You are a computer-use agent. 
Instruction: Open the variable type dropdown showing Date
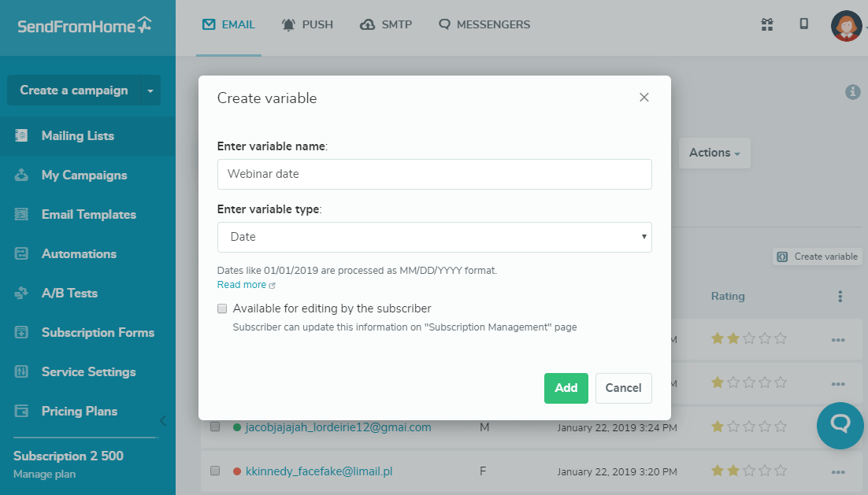tap(435, 237)
